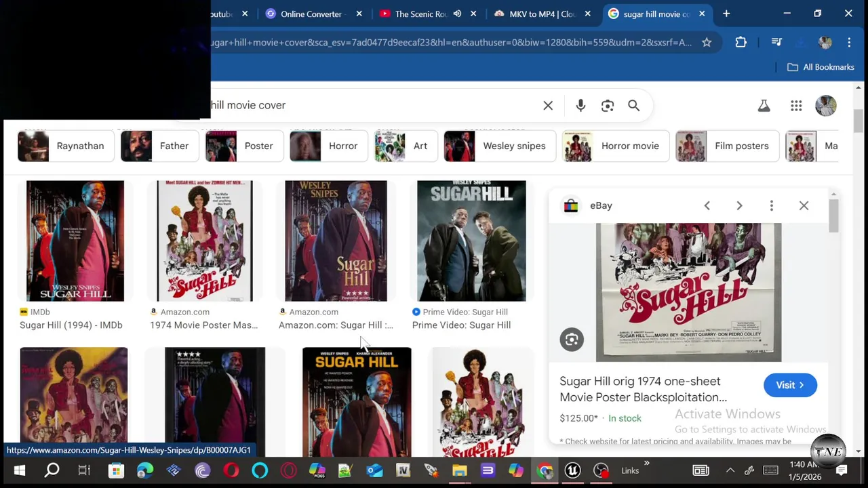Image resolution: width=868 pixels, height=488 pixels.
Task: Switch to the MKV to MP4 tab
Action: [542, 14]
